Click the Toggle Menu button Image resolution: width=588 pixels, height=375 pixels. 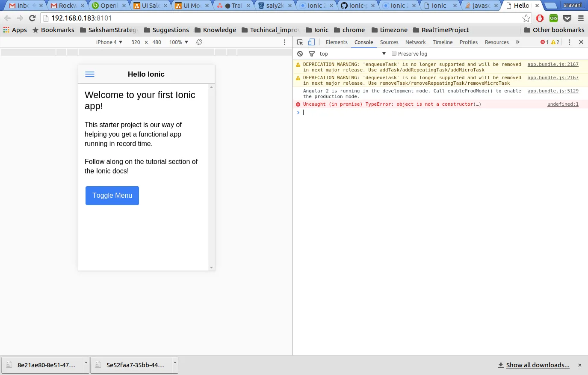click(112, 196)
